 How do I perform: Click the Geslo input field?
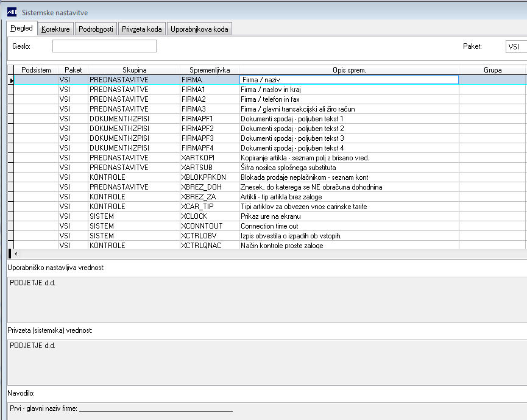pyautogui.click(x=104, y=46)
